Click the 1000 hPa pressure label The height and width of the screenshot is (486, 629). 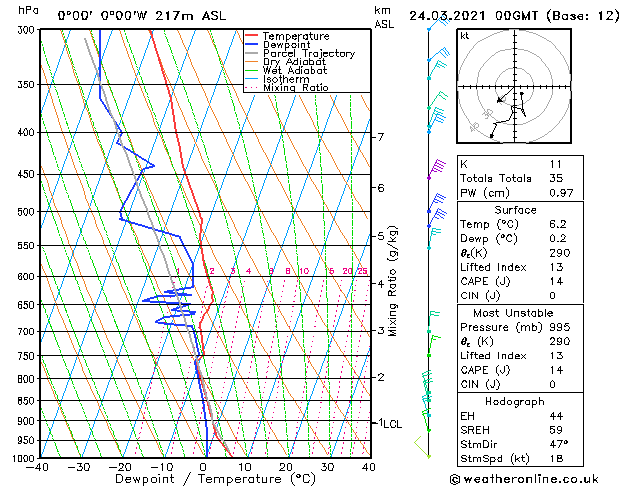tap(26, 458)
